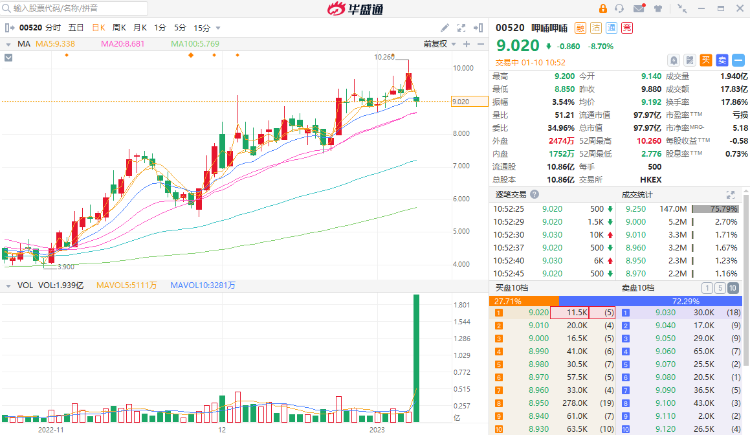The height and width of the screenshot is (435, 750).
Task: Click the sidebar collapse arrow icon beside 00520
Action: click(x=9, y=28)
